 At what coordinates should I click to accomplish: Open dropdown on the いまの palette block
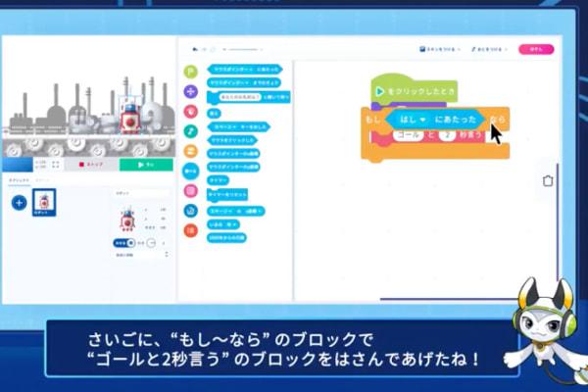click(234, 224)
